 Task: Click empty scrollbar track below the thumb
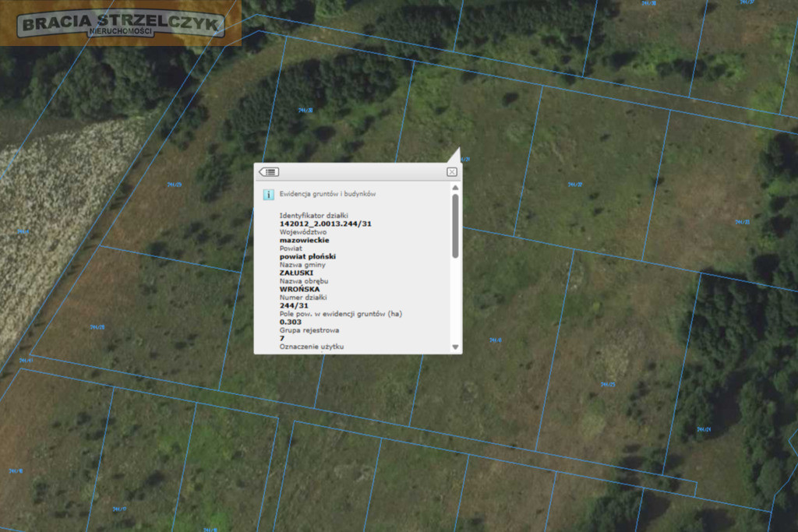[455, 300]
